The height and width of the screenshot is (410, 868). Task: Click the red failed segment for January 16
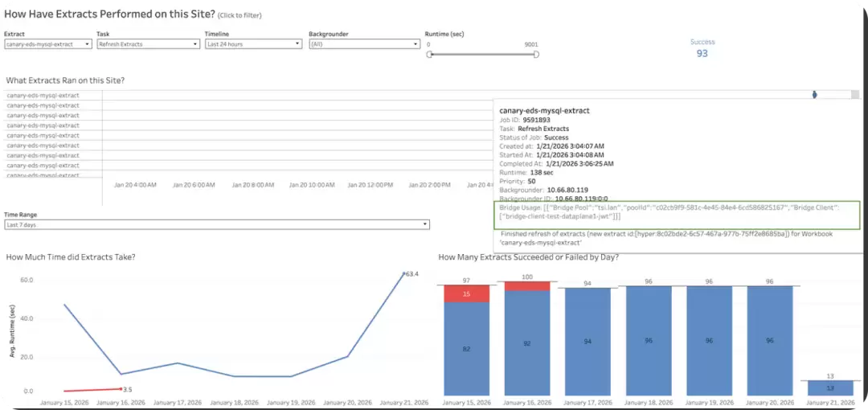tap(527, 286)
